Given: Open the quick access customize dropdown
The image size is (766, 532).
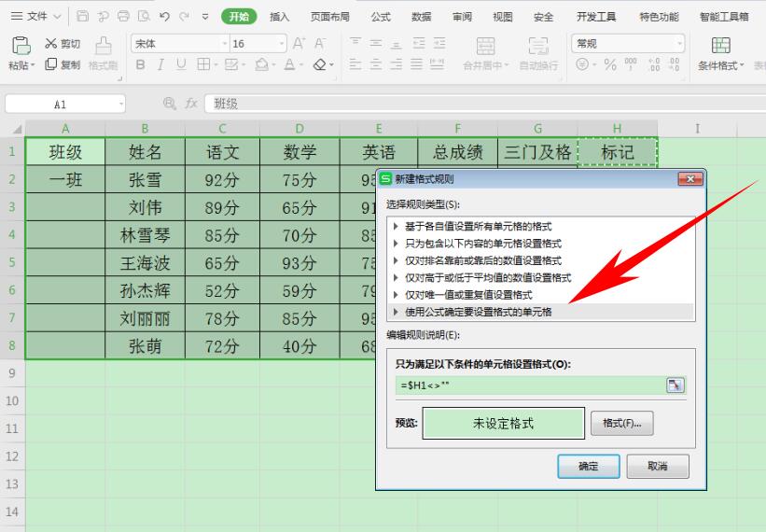Looking at the screenshot, I should coord(205,17).
